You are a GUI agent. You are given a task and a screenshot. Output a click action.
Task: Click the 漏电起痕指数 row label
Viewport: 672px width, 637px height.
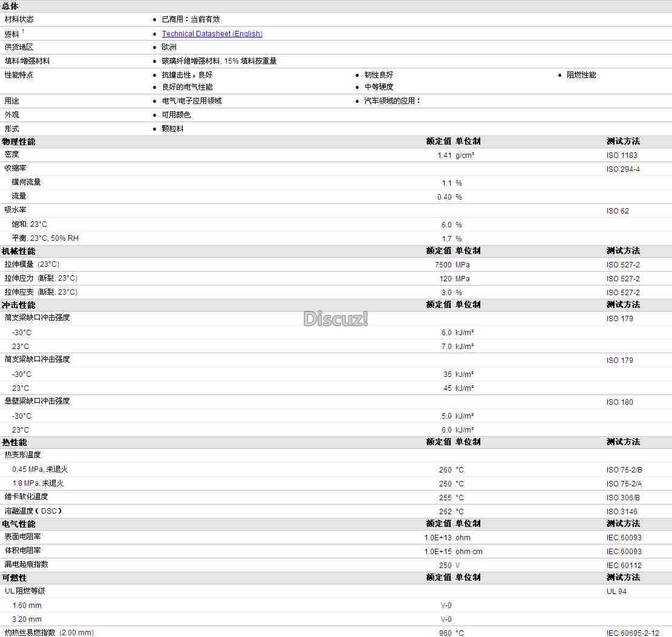pyautogui.click(x=26, y=564)
